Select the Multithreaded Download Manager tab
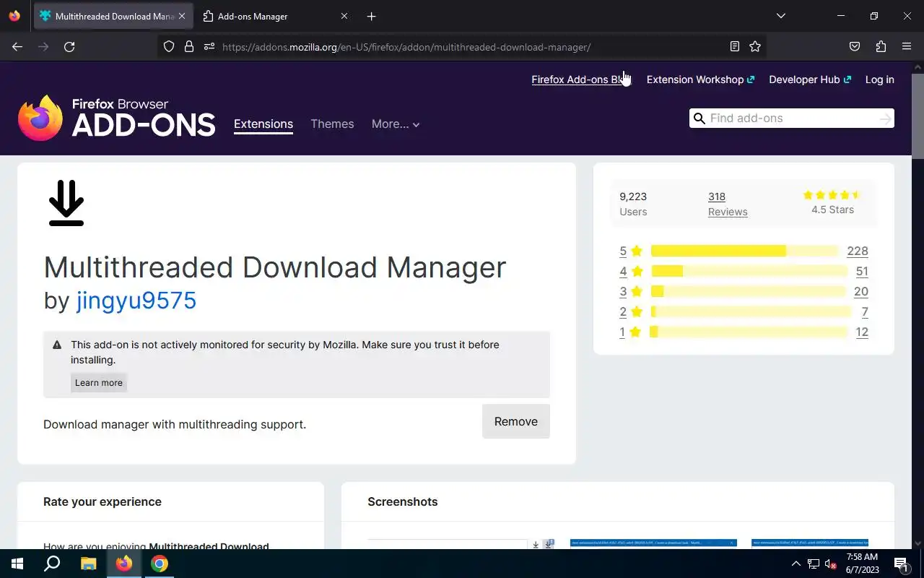The height and width of the screenshot is (578, 924). pyautogui.click(x=112, y=16)
